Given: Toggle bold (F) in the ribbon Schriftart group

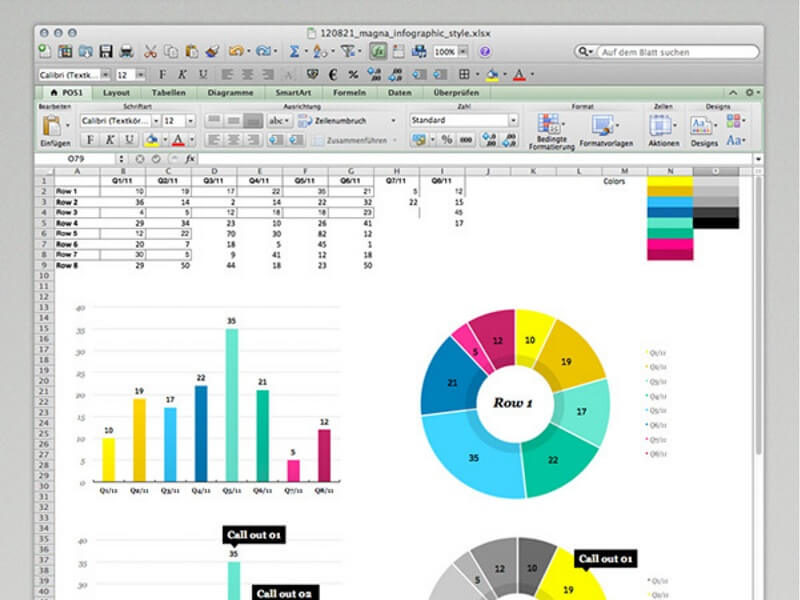Looking at the screenshot, I should (x=90, y=139).
